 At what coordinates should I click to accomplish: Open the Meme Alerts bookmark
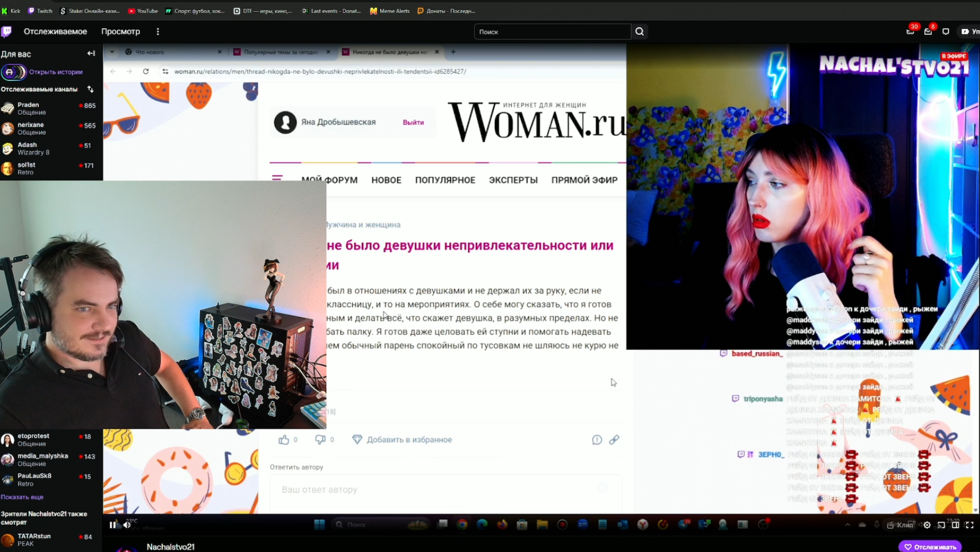pos(389,11)
